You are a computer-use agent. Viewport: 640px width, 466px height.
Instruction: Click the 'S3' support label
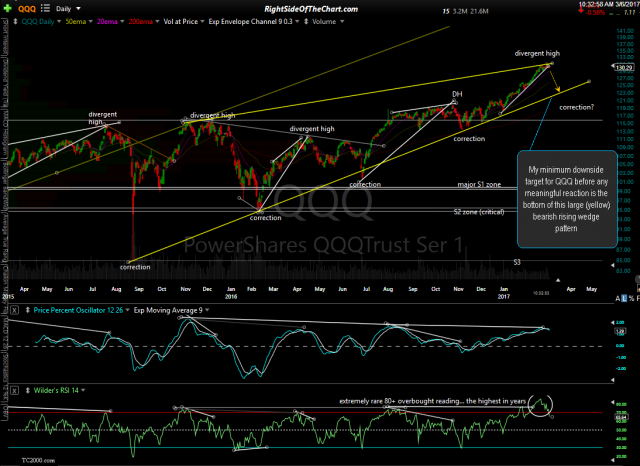tap(517, 262)
